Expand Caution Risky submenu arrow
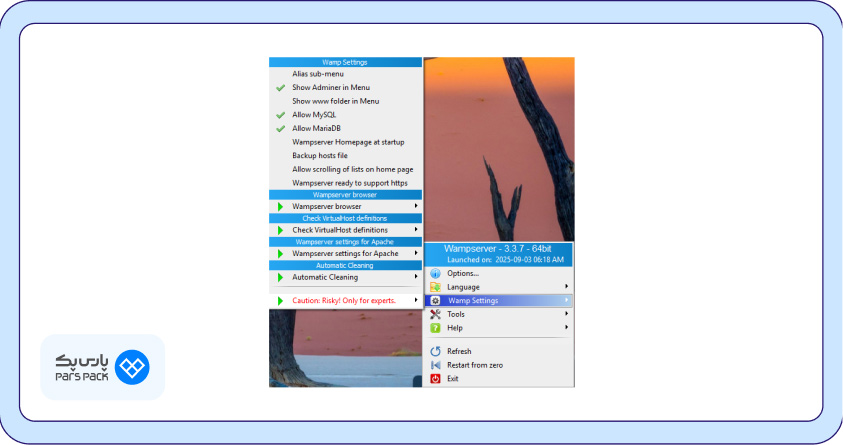This screenshot has width=843, height=445. tap(416, 300)
